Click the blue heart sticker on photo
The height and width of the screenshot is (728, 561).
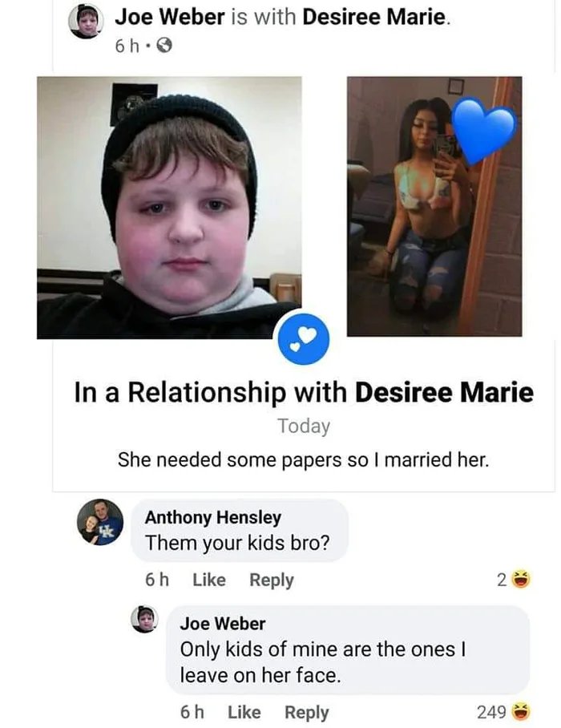tap(483, 130)
